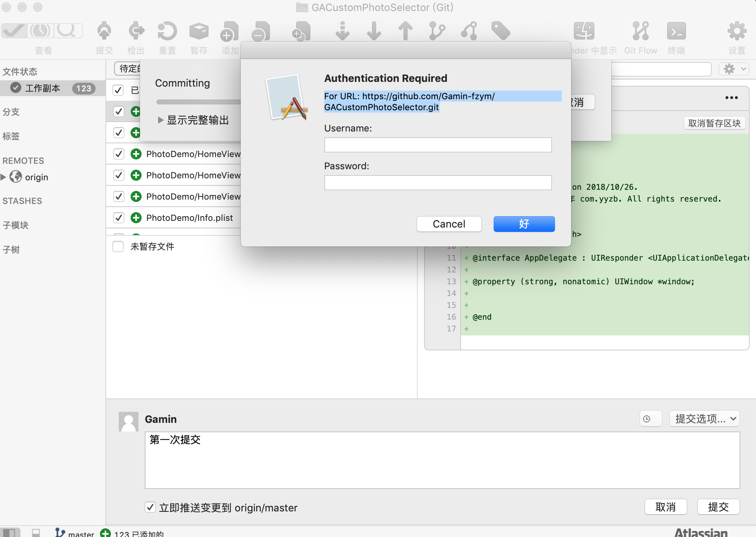756x537 pixels.
Task: Open the 待定 file filter dropdown
Action: [x=127, y=69]
